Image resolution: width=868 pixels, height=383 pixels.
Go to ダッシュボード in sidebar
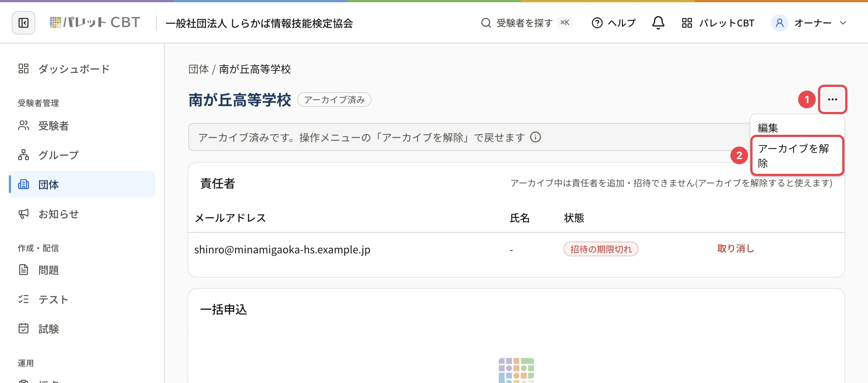(82, 69)
